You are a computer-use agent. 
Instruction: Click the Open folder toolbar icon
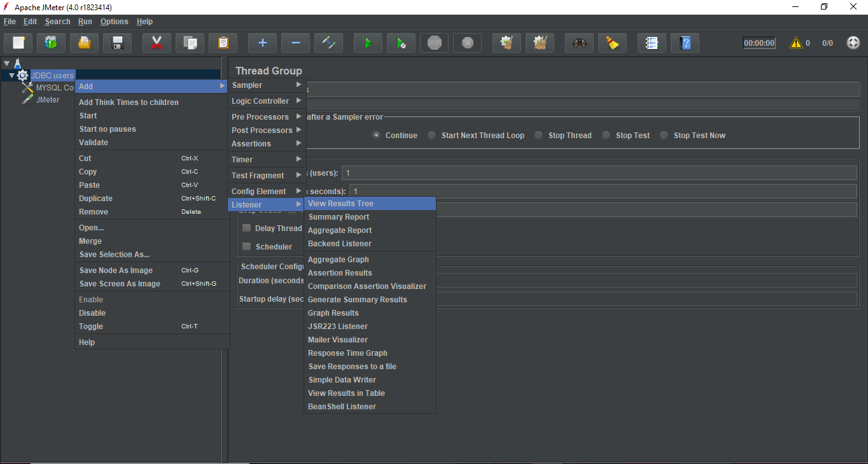tap(84, 43)
